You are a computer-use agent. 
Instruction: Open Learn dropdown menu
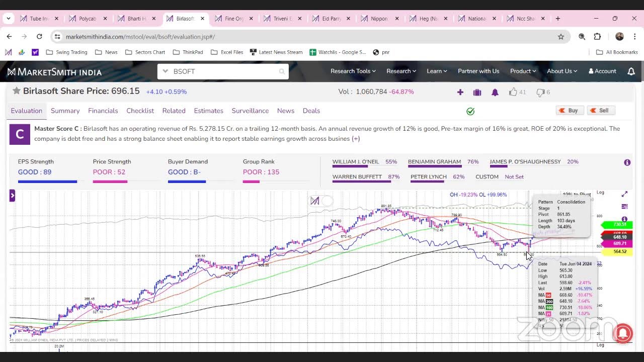pos(437,71)
